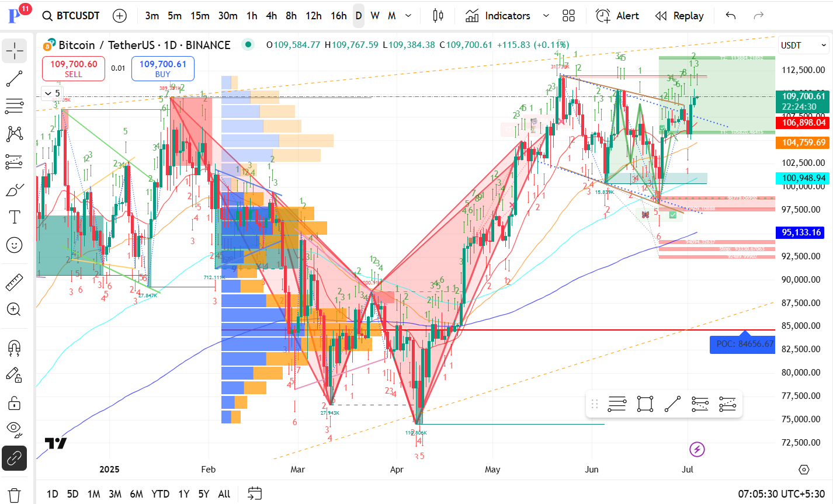The width and height of the screenshot is (833, 504).
Task: Create a new Alert
Action: coord(617,16)
